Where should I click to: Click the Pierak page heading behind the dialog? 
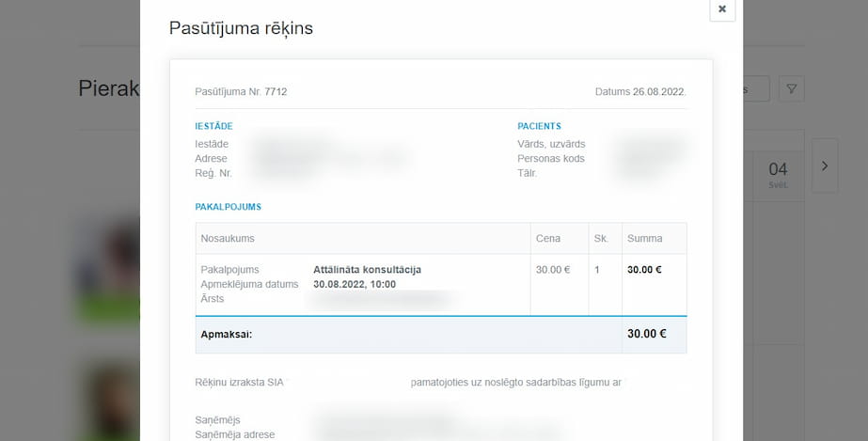[109, 89]
